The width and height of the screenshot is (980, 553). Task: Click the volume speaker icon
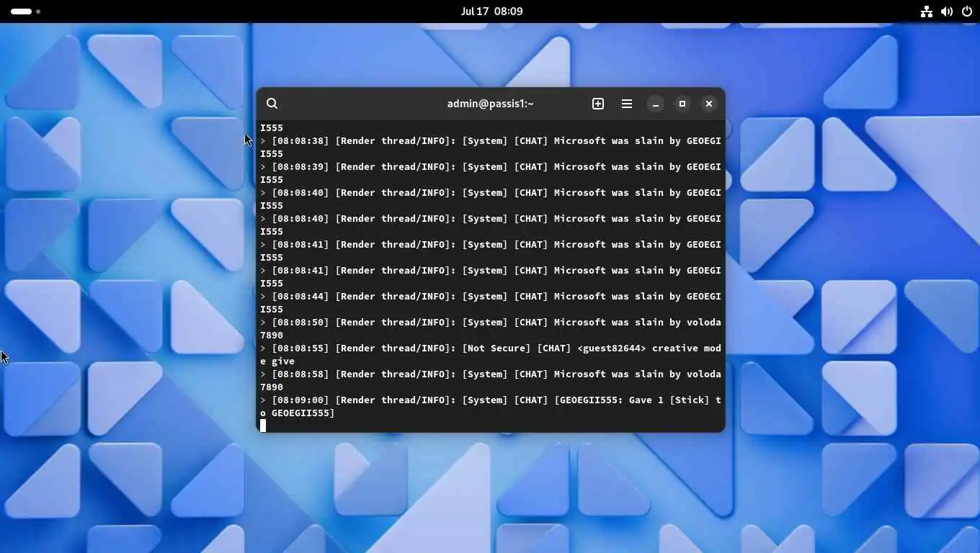click(x=947, y=12)
